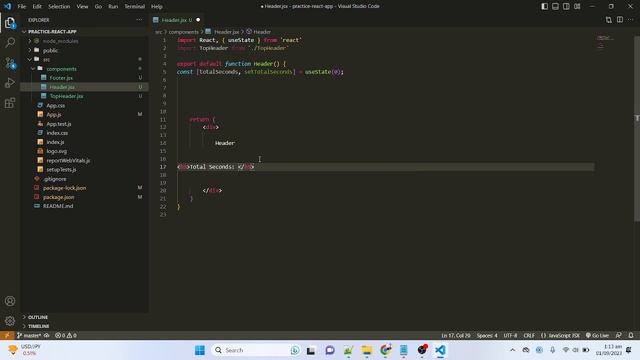Click the components breadcrumb segment

point(183,32)
